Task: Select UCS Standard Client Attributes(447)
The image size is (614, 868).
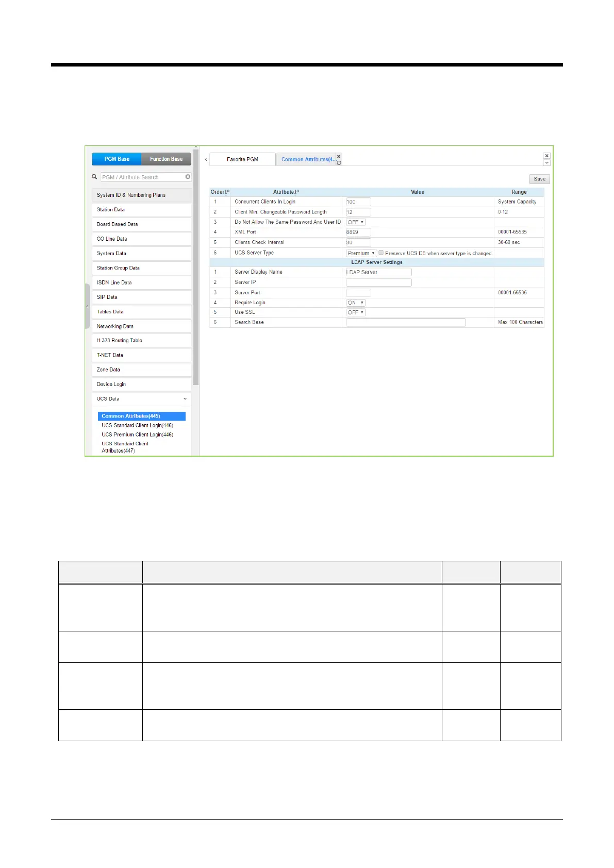Action: tap(125, 447)
